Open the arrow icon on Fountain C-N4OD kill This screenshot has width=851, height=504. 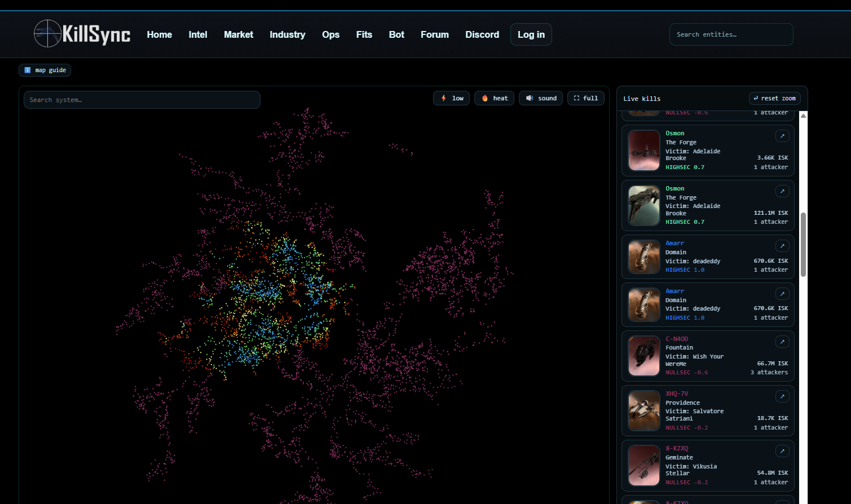pos(782,342)
